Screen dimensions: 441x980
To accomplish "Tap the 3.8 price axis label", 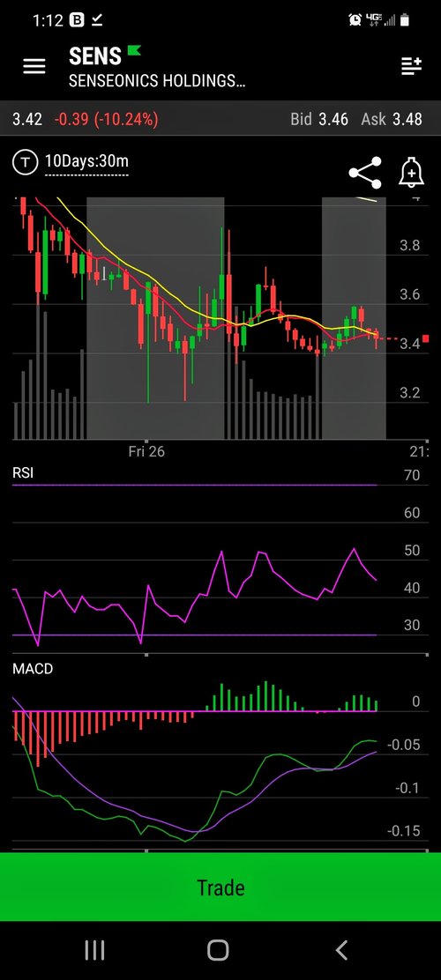I will tap(410, 245).
